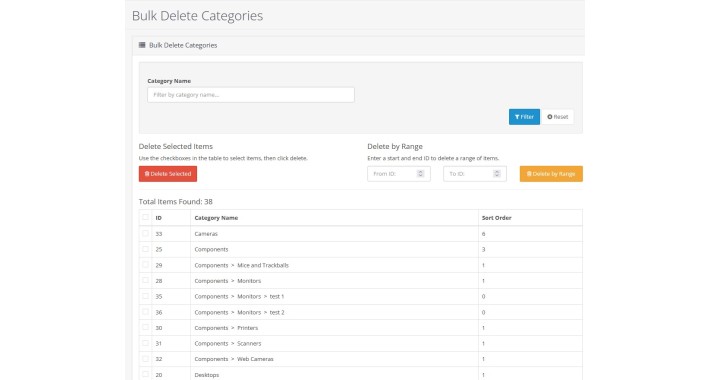Focus the From ID input field
Screen dimensions: 710x380
click(398, 174)
